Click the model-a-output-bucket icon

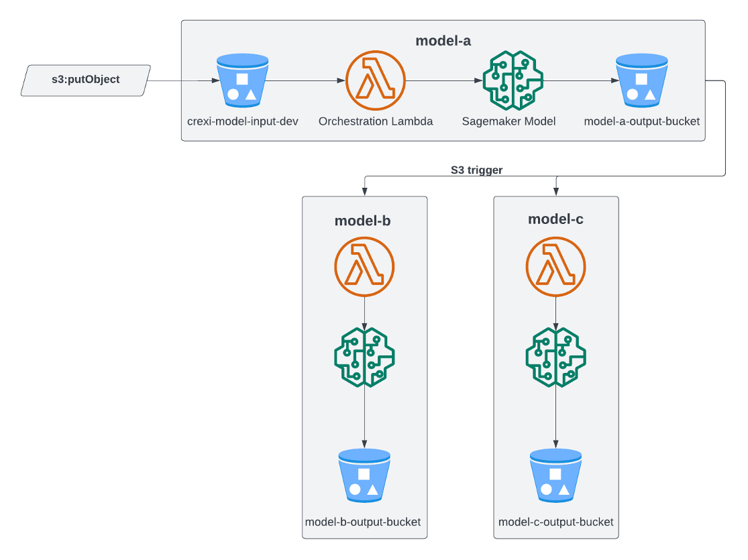(x=642, y=80)
